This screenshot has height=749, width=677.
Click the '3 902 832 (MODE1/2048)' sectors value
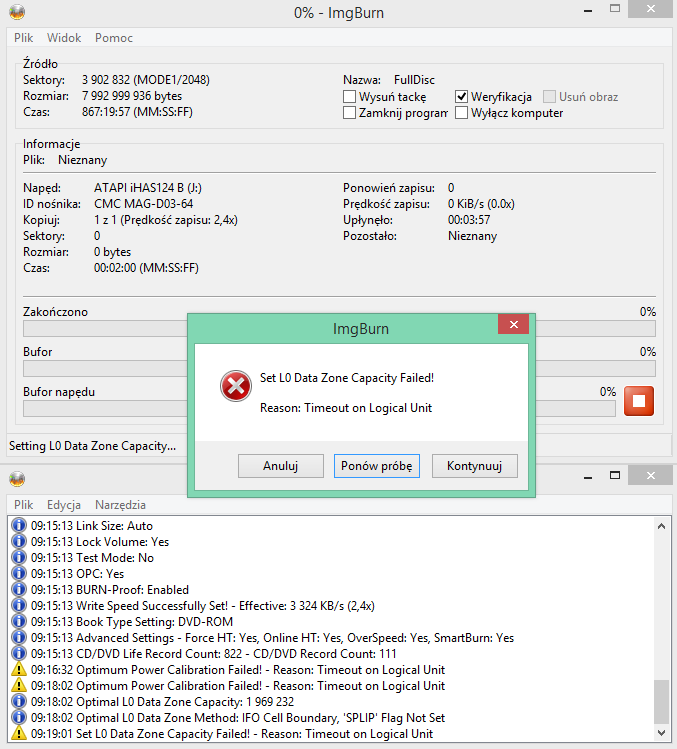click(x=146, y=80)
